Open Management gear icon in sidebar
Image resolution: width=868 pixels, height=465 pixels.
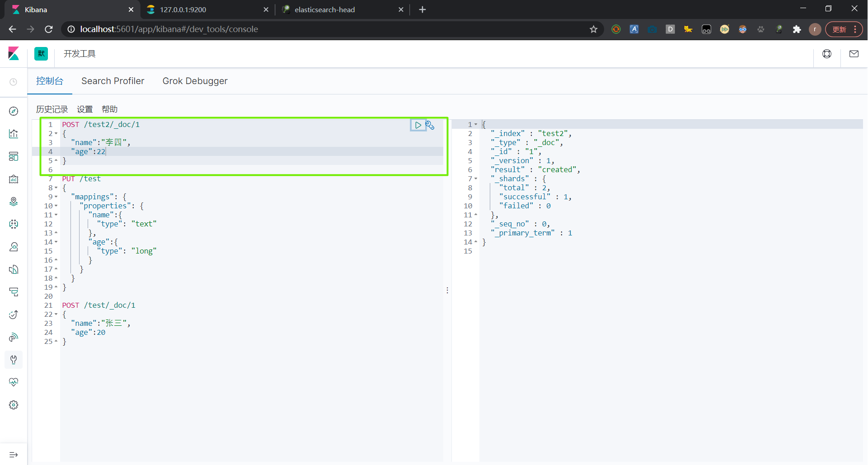[14, 405]
